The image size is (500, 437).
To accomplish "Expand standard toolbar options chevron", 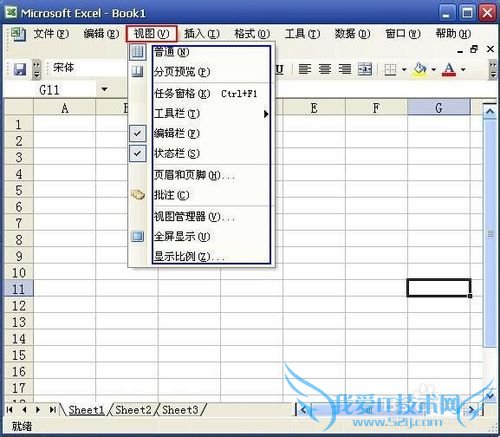I will pyautogui.click(x=37, y=69).
